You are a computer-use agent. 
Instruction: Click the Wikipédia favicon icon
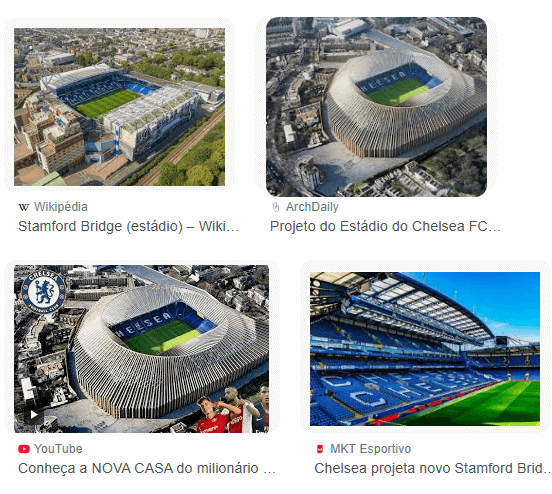[24, 207]
